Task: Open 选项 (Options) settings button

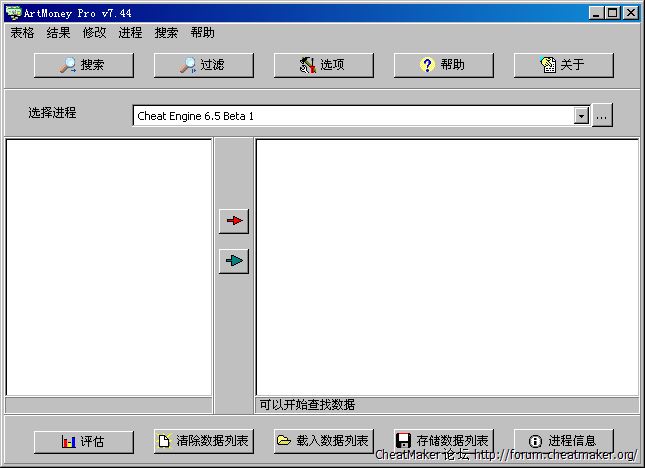Action: click(323, 65)
